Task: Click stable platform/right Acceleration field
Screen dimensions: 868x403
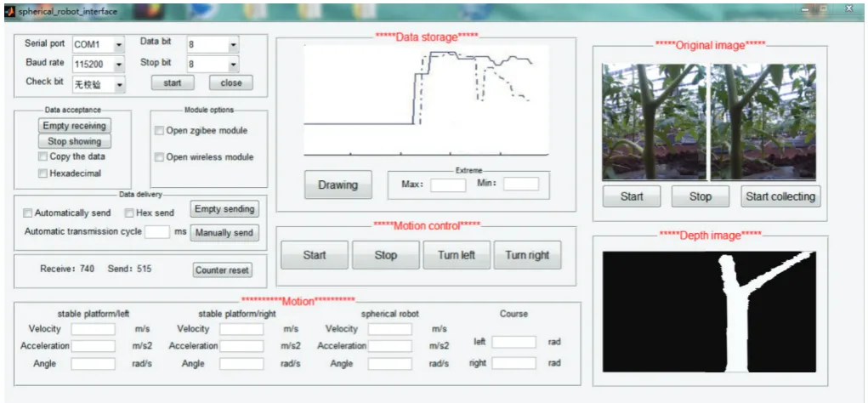Action: tap(241, 347)
